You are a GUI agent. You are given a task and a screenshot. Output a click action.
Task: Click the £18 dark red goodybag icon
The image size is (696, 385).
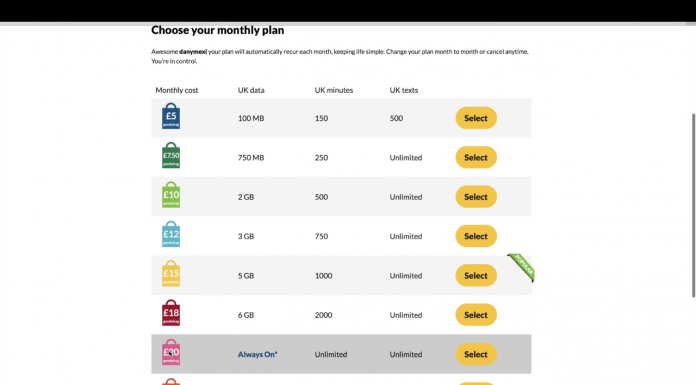point(171,313)
